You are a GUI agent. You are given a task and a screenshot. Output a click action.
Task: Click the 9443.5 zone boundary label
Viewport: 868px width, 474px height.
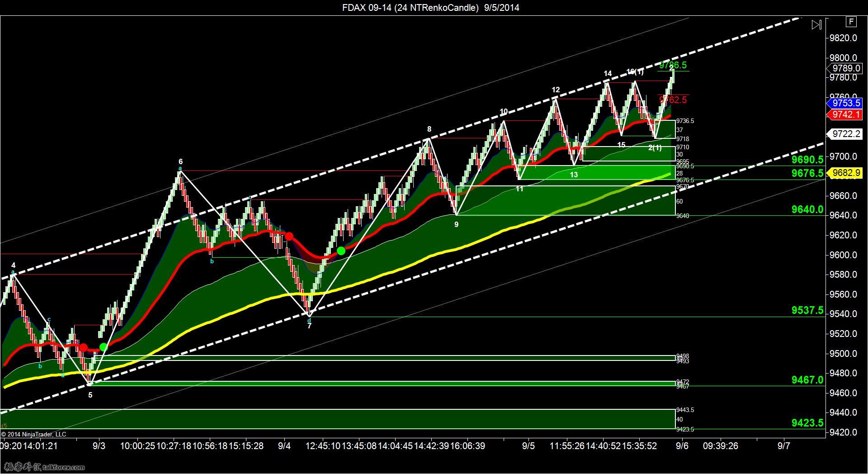685,410
